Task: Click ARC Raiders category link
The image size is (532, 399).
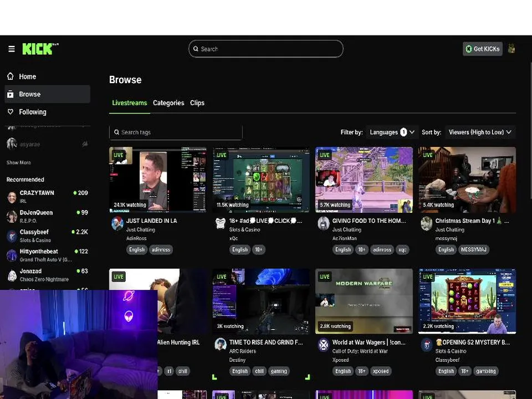Action: (243, 351)
